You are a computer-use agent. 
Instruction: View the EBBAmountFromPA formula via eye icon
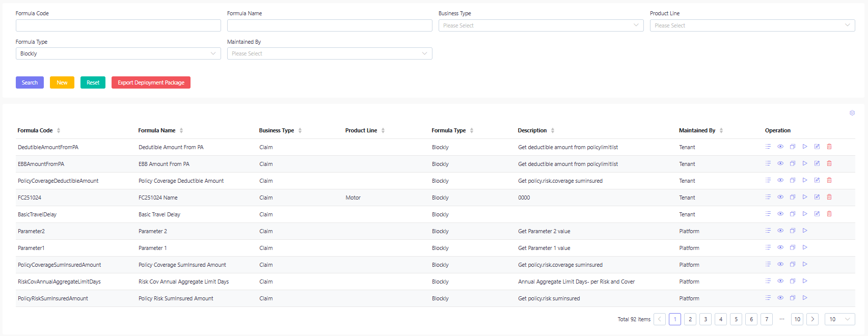(780, 163)
